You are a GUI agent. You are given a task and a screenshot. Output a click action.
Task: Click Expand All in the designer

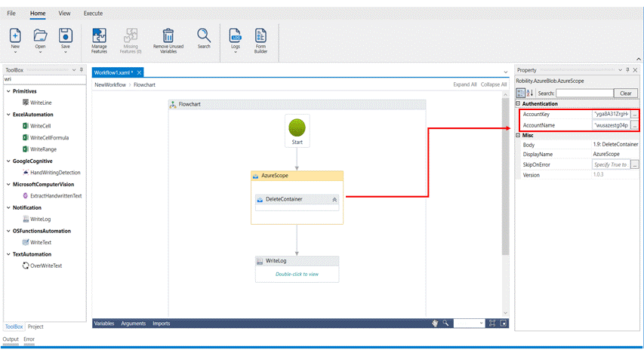pyautogui.click(x=464, y=84)
